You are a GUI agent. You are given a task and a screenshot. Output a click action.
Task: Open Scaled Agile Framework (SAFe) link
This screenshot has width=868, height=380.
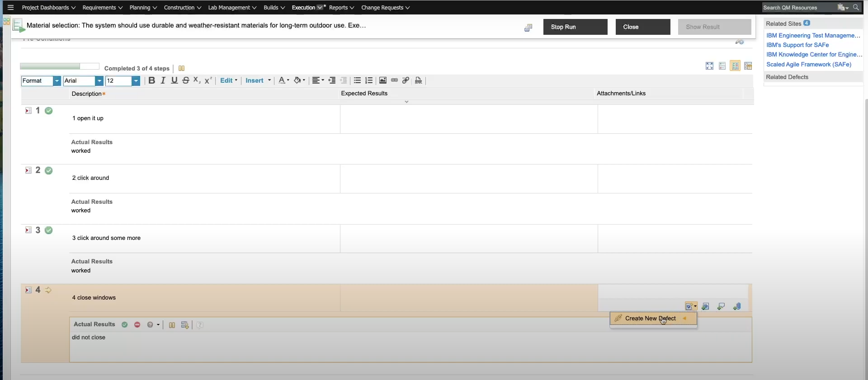point(808,65)
